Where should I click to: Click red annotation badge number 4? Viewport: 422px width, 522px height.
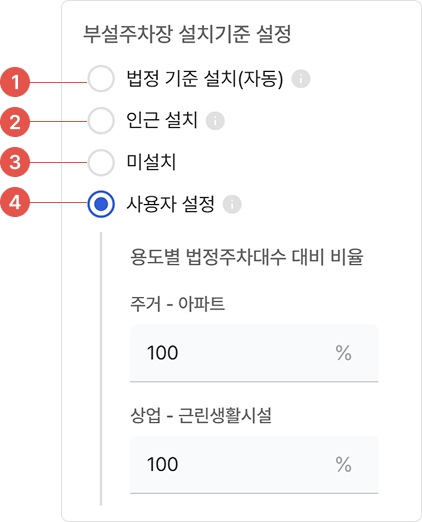point(15,202)
